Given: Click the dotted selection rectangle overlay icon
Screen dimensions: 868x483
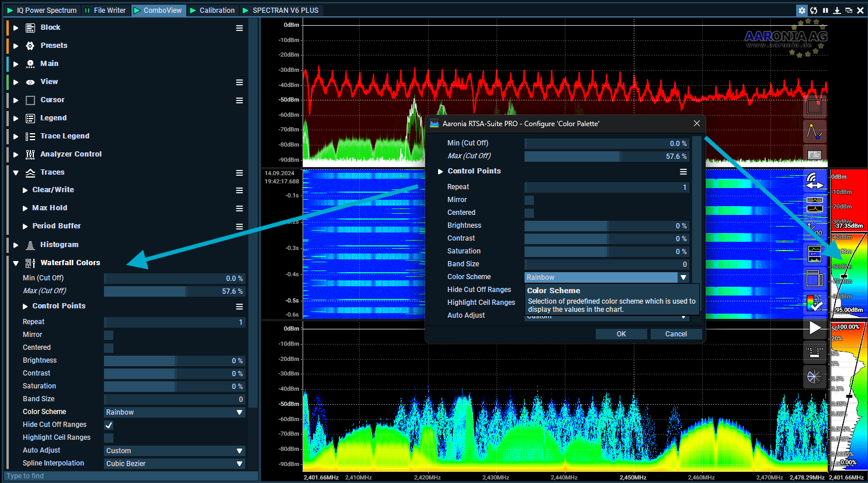Looking at the screenshot, I should [x=814, y=106].
